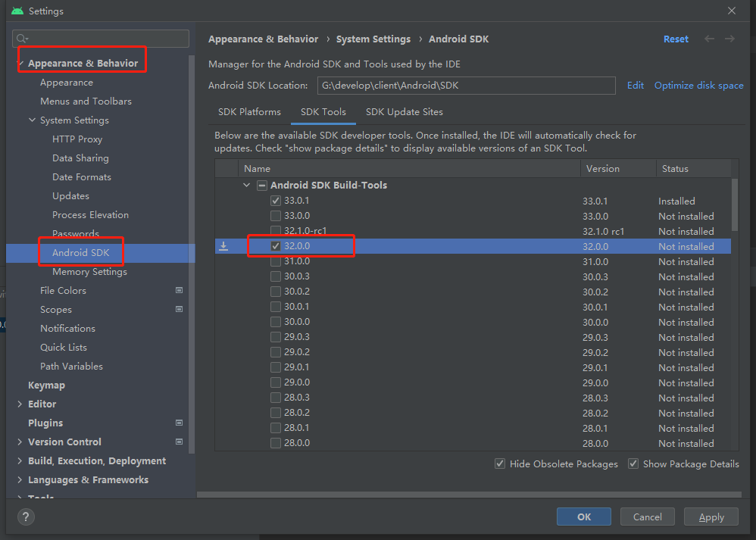Click the "Installed" status cell
The image size is (756, 540).
pos(676,201)
